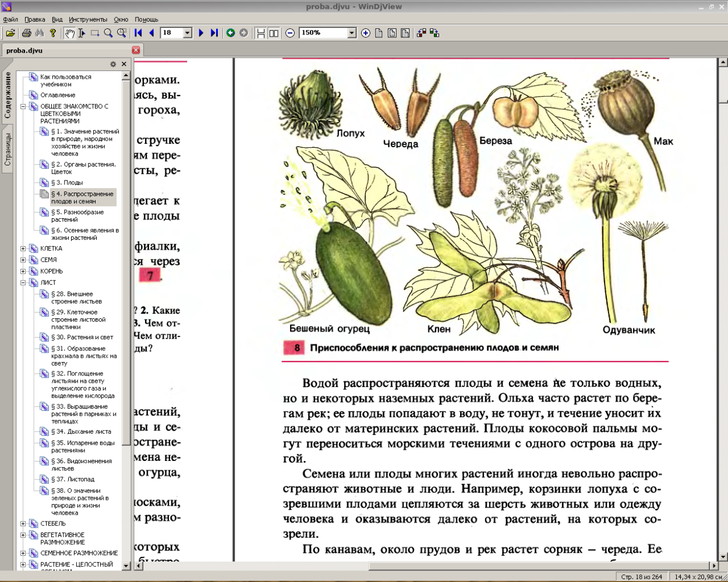
Task: Switch to the Страницы side tab
Action: tap(8, 150)
